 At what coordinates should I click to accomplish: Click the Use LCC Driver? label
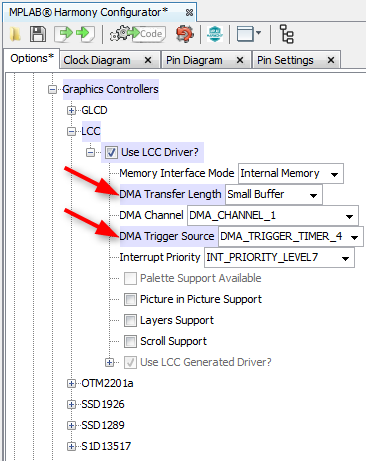[x=160, y=152]
